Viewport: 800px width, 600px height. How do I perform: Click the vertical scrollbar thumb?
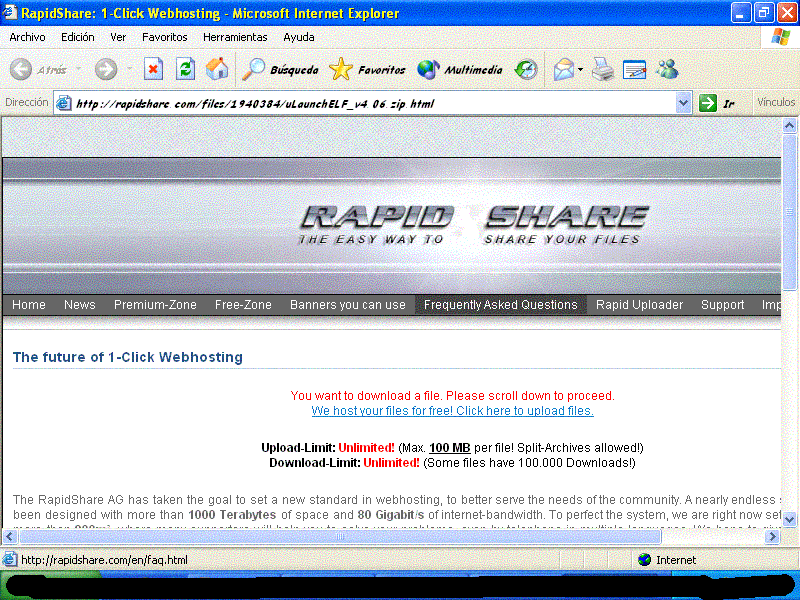pos(789,211)
